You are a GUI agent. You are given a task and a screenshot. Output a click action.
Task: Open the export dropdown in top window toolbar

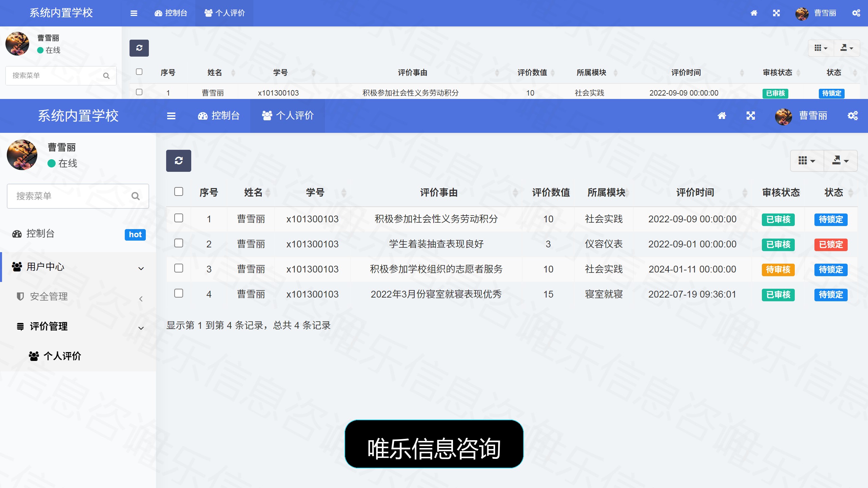point(847,48)
